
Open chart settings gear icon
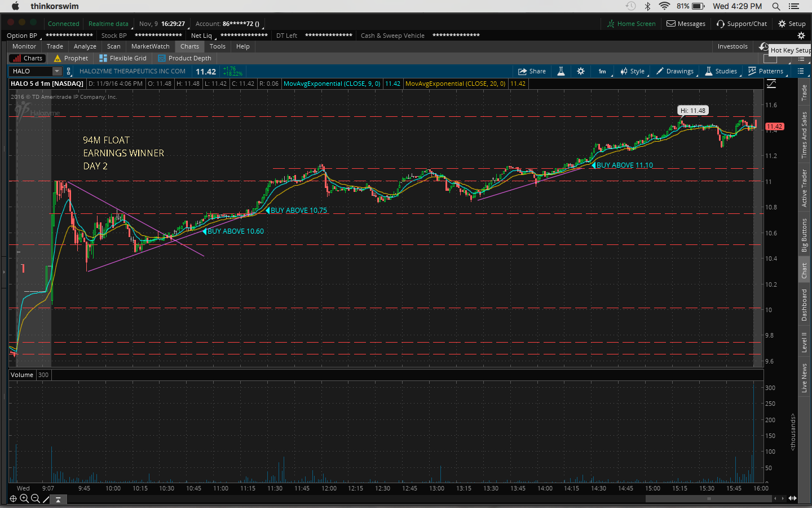581,71
